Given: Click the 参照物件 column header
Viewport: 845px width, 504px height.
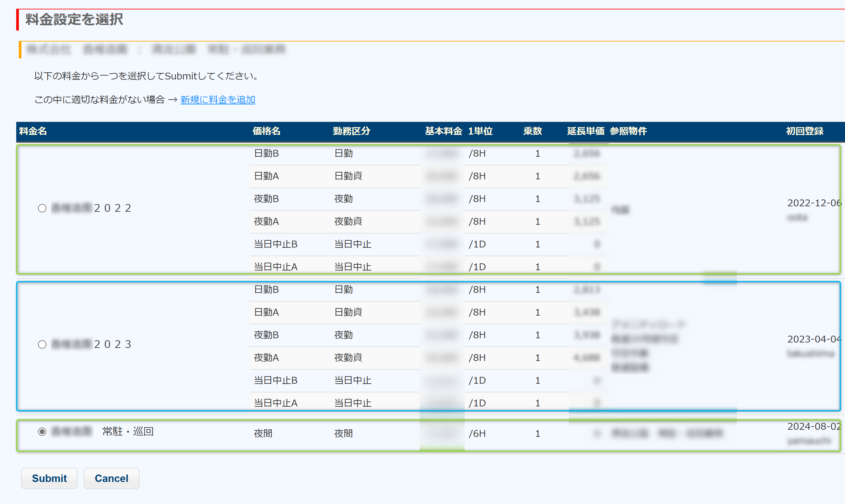Looking at the screenshot, I should 628,131.
